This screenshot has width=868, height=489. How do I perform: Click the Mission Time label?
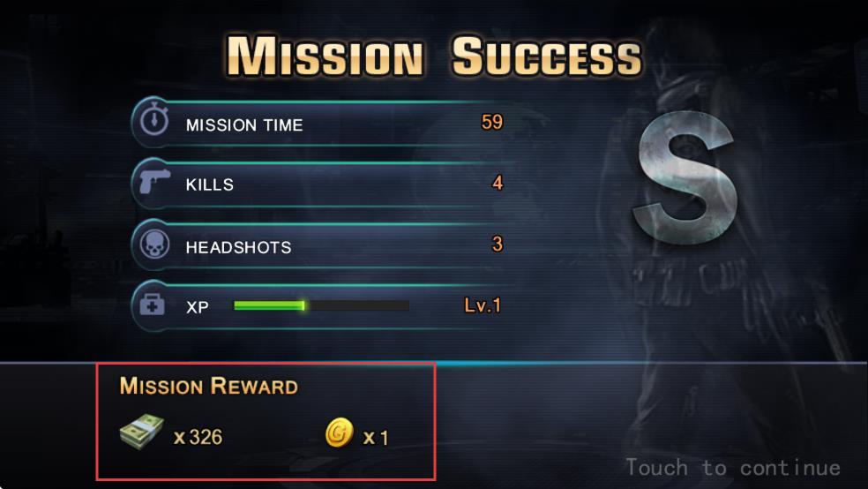click(x=244, y=125)
